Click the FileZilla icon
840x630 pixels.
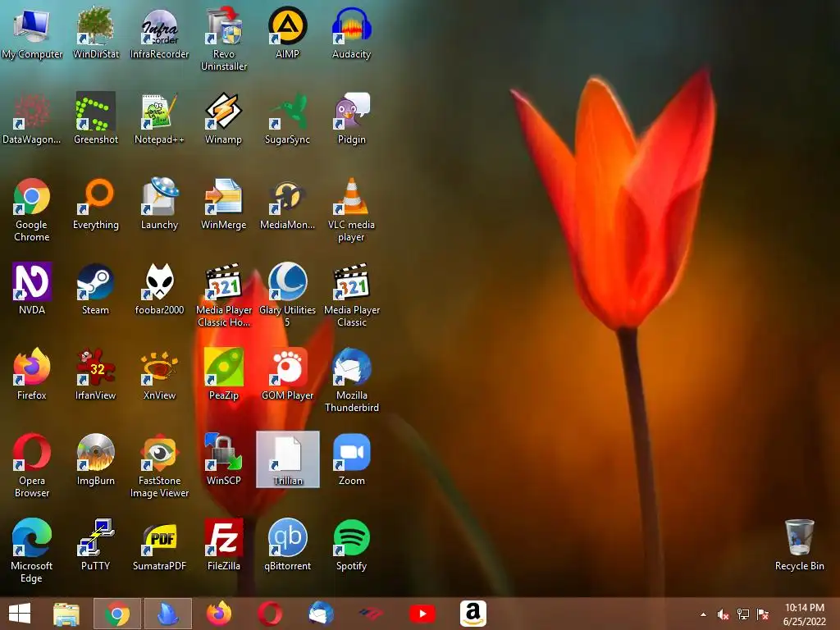[x=224, y=545]
